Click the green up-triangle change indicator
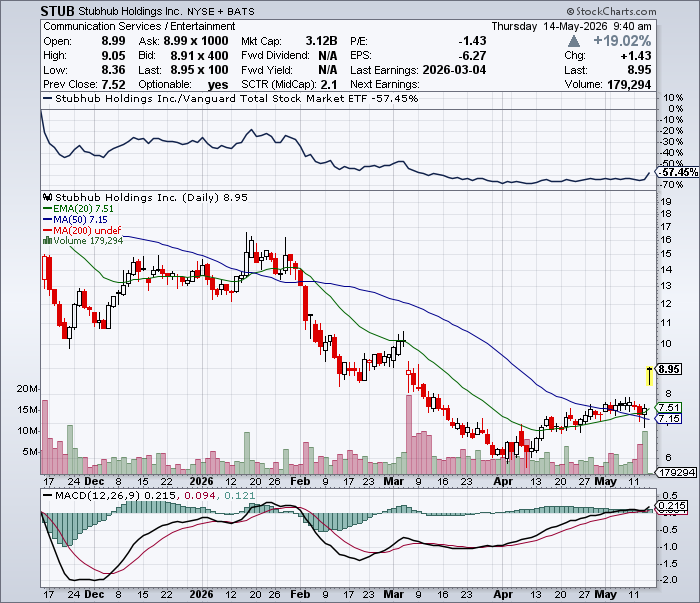 coord(574,42)
